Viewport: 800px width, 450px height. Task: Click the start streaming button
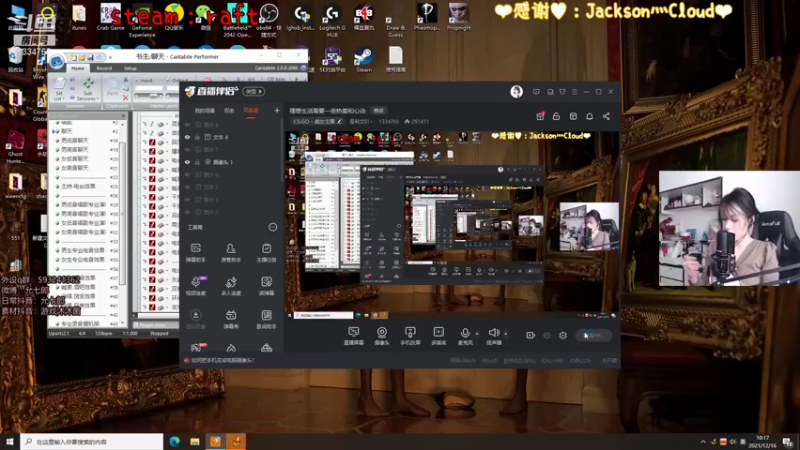(x=594, y=335)
